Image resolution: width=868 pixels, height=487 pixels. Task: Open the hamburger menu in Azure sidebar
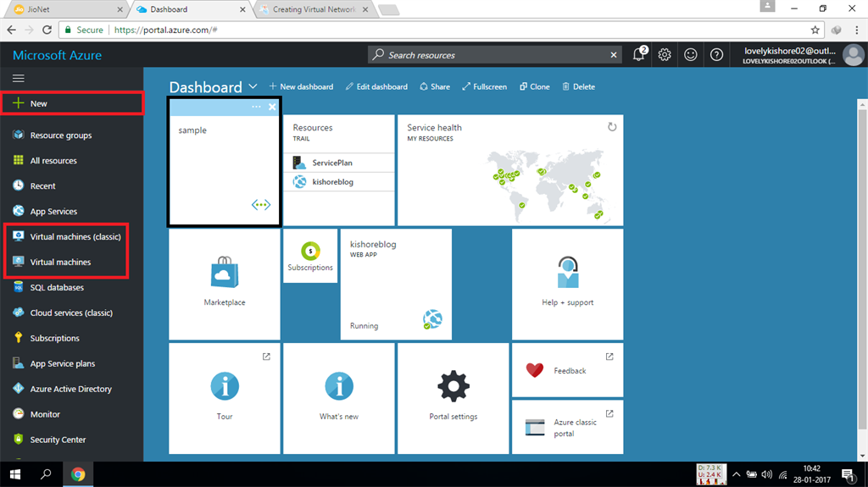(19, 79)
